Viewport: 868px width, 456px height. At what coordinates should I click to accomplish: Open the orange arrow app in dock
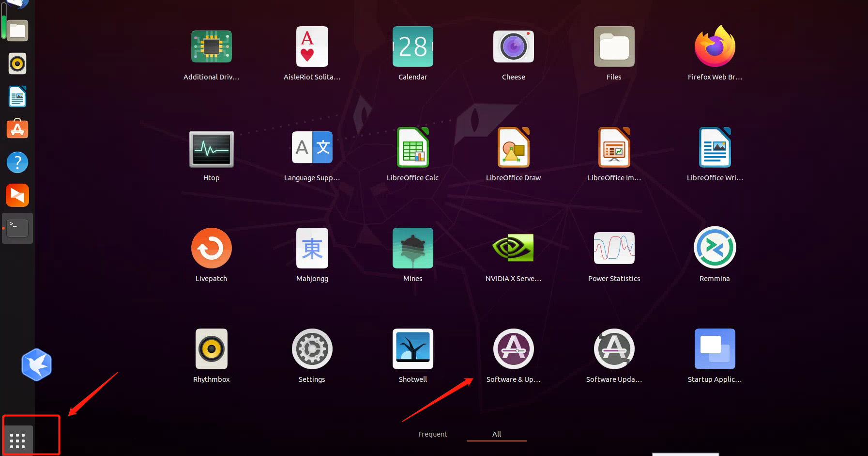coord(17,195)
